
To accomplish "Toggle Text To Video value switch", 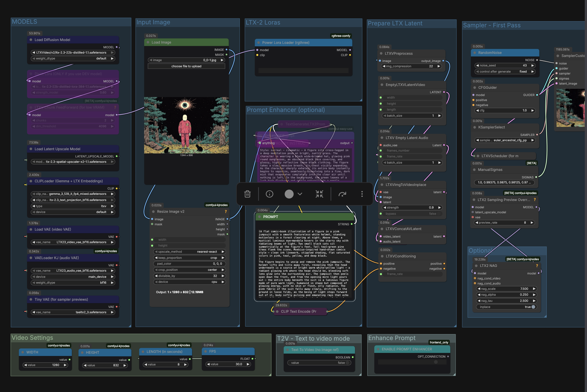I will click(347, 363).
